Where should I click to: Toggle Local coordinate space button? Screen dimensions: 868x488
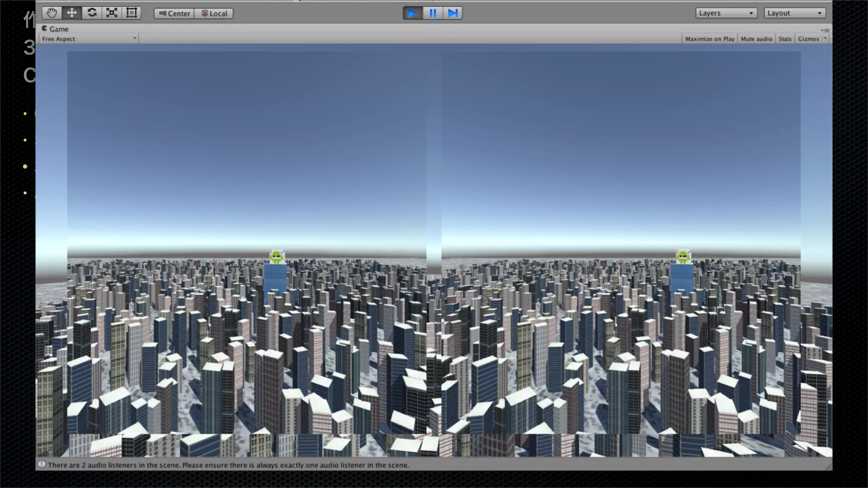pyautogui.click(x=214, y=14)
